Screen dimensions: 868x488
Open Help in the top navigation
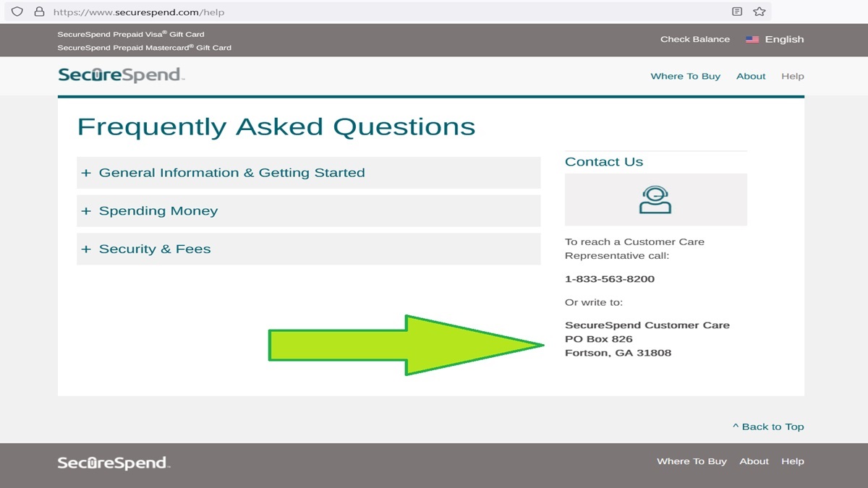click(x=793, y=76)
